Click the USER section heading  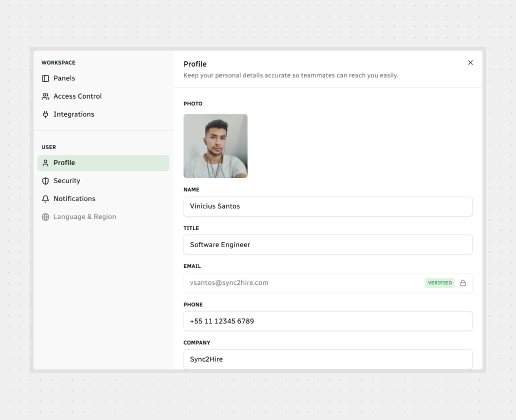(x=49, y=147)
